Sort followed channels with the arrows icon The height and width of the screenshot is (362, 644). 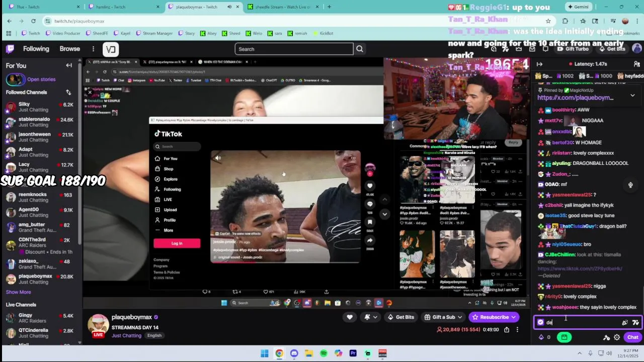68,93
